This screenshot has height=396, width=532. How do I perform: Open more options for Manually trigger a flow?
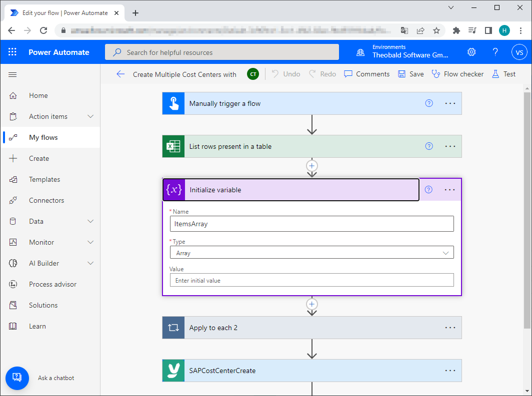[450, 103]
